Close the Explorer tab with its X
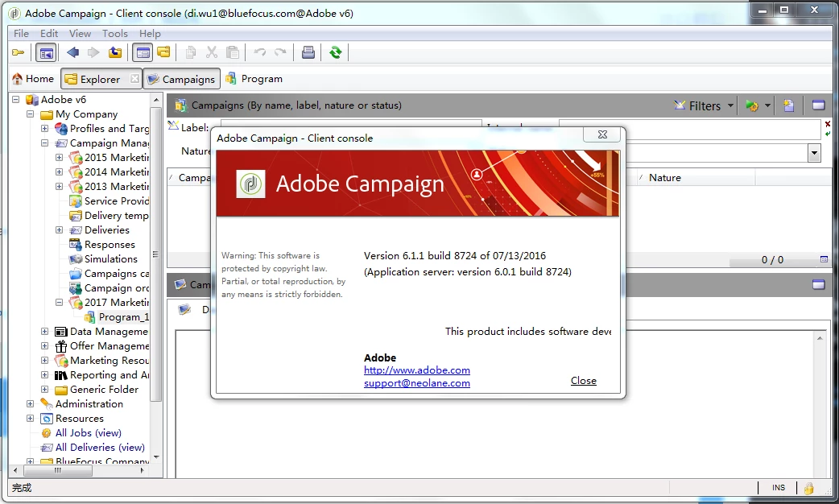 [x=134, y=79]
